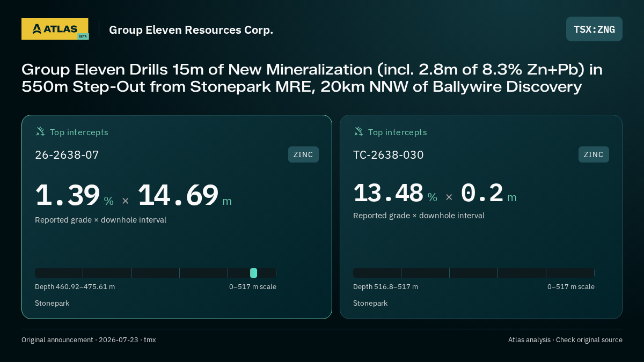Viewport: 644px width, 362px height.
Task: Click the Group Eleven Resources Corp. name
Action: (191, 30)
